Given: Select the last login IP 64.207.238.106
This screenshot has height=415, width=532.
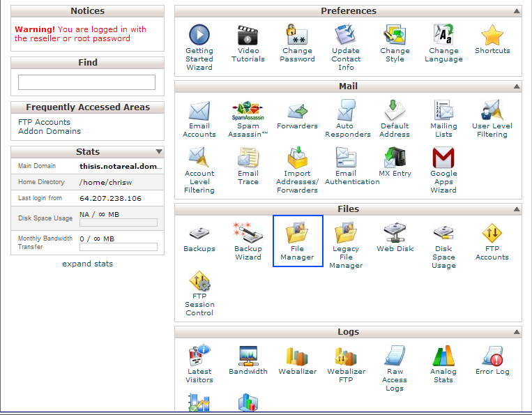Looking at the screenshot, I should click(x=110, y=198).
